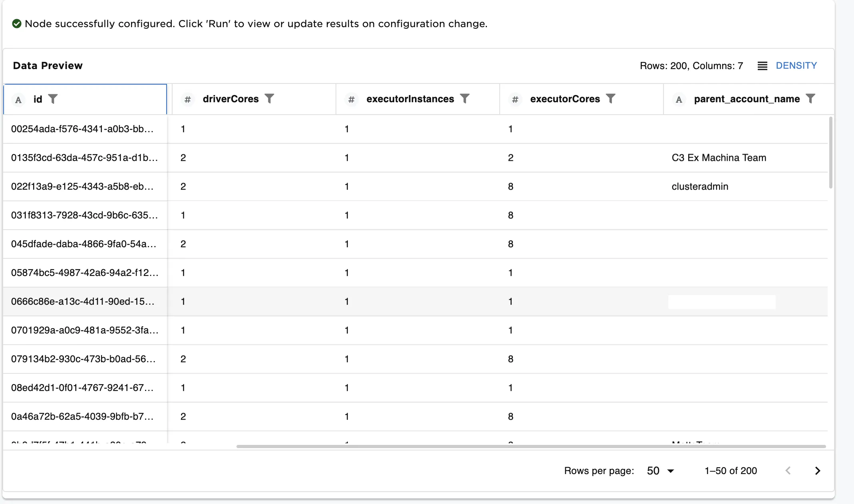Click the DENSITY button
This screenshot has width=854, height=504.
coord(796,65)
